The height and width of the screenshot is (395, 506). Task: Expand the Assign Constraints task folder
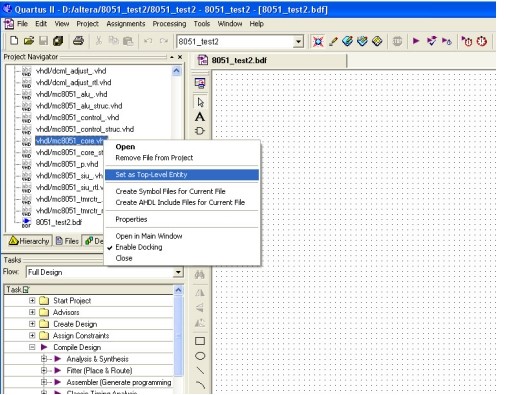pos(32,335)
